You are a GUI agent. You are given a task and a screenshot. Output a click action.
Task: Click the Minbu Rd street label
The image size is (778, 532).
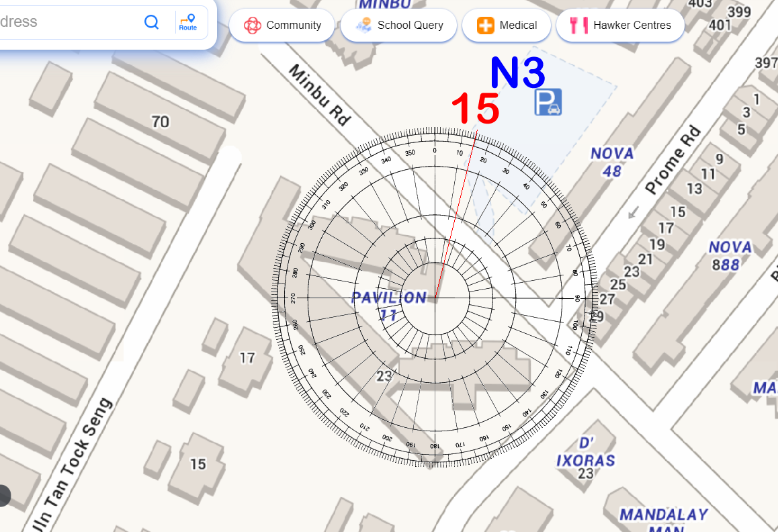tap(320, 95)
